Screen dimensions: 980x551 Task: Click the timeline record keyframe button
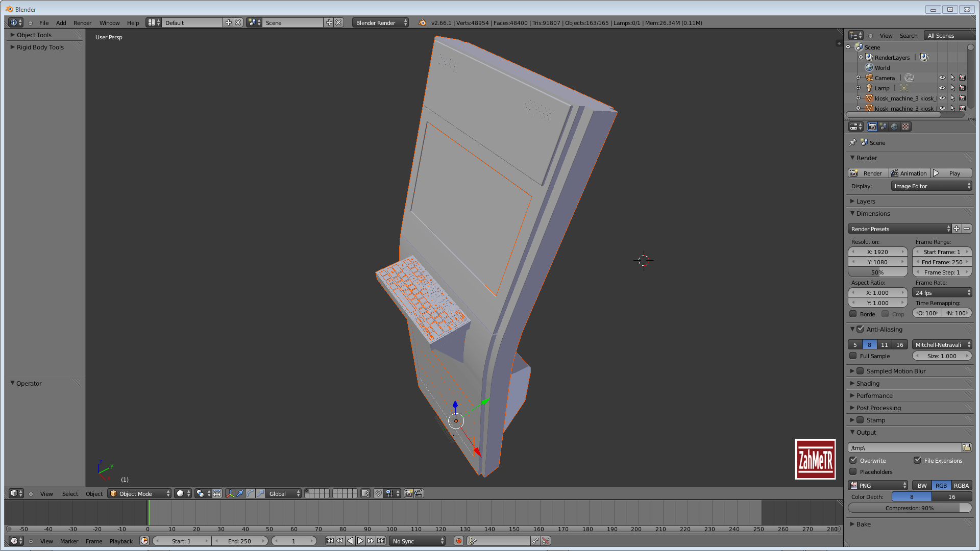[x=458, y=541]
